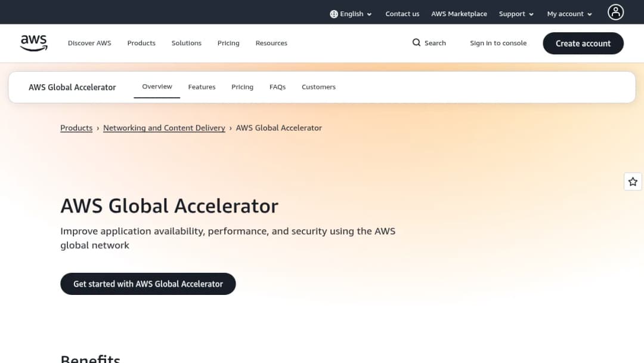Open the Discover AWS menu
644x363 pixels.
pyautogui.click(x=89, y=43)
